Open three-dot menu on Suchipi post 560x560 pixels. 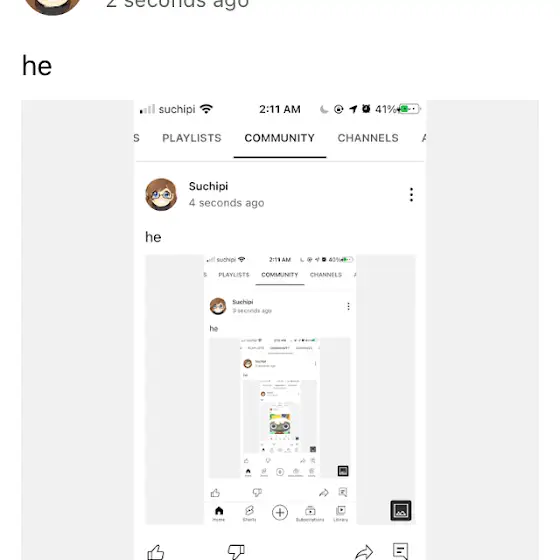point(411,195)
